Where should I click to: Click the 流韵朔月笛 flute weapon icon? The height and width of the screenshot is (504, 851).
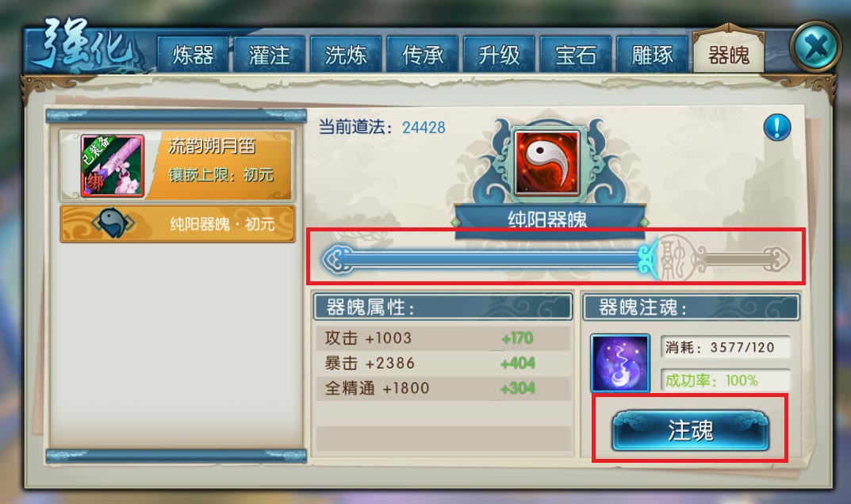pos(113,166)
